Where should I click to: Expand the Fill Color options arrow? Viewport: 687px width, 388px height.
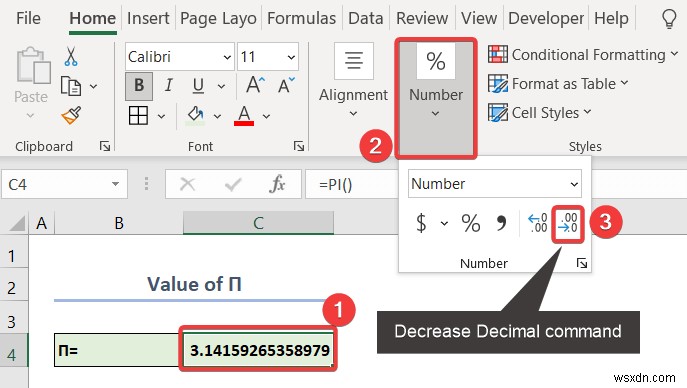click(x=217, y=116)
